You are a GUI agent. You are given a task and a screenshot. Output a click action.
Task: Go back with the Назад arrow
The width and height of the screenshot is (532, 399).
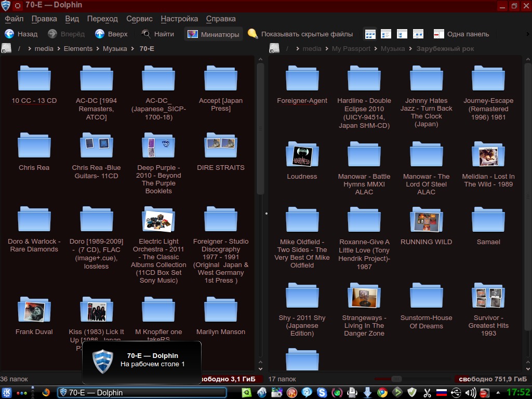point(21,34)
